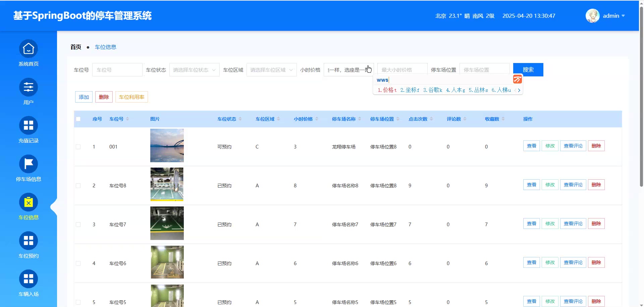Click the 车位号 input field
The width and height of the screenshot is (644, 307).
117,70
